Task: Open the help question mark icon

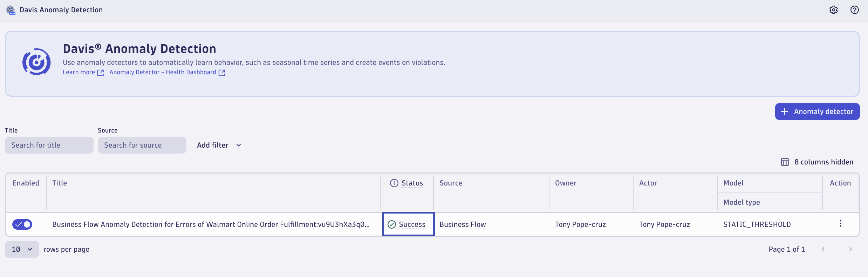Action: coord(855,10)
